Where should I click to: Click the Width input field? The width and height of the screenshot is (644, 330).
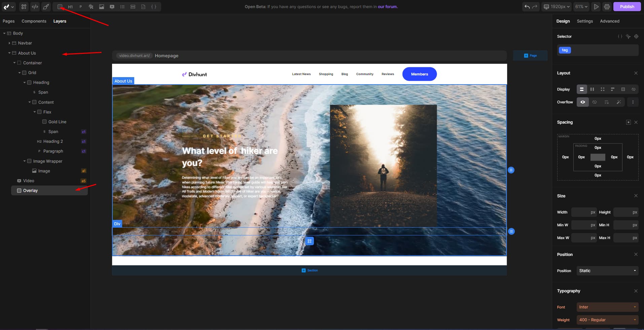point(584,212)
